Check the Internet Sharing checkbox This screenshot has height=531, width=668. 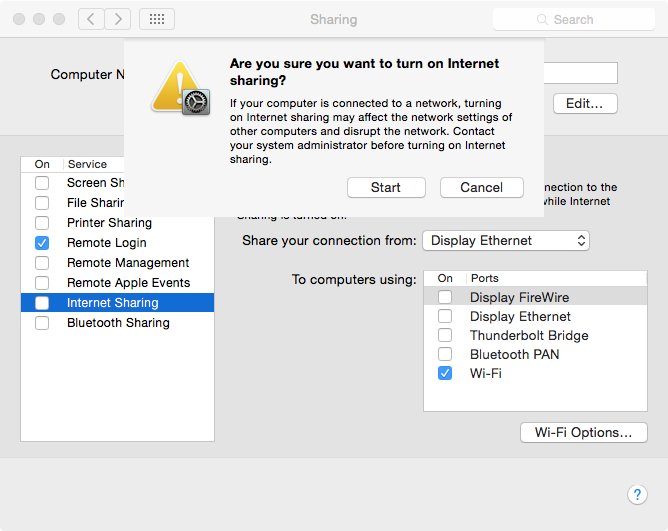(x=42, y=303)
